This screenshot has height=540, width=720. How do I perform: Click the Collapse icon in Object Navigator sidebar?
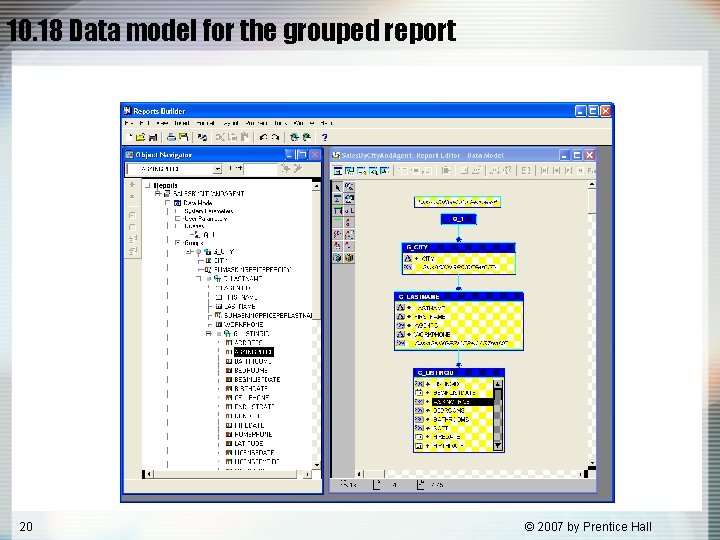click(x=132, y=227)
